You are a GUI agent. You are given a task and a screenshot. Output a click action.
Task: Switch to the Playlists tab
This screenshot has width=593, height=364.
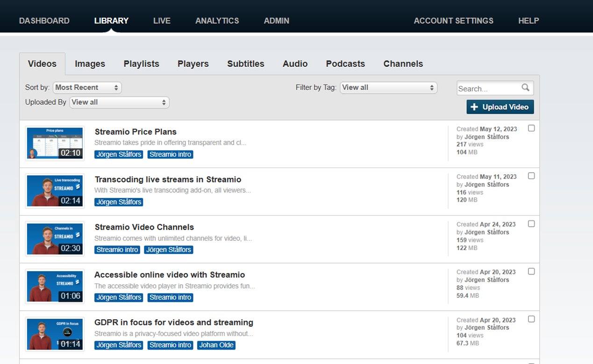point(141,64)
